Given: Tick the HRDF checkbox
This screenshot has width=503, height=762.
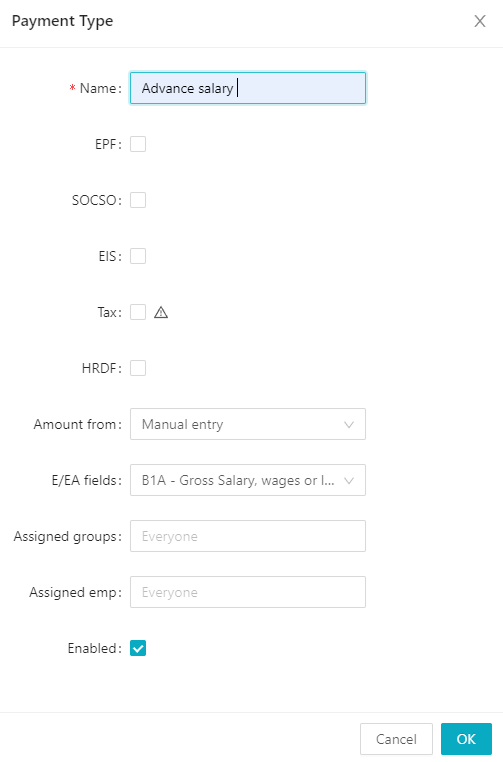Looking at the screenshot, I should (138, 368).
